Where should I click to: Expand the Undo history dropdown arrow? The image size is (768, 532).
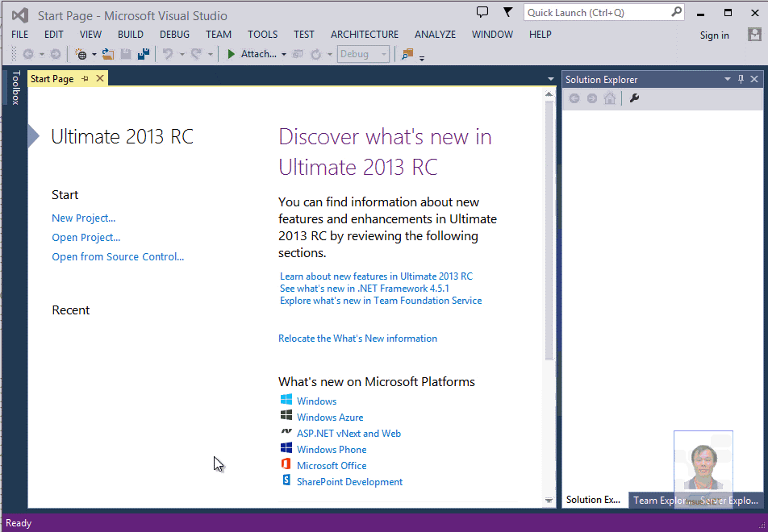click(x=182, y=55)
